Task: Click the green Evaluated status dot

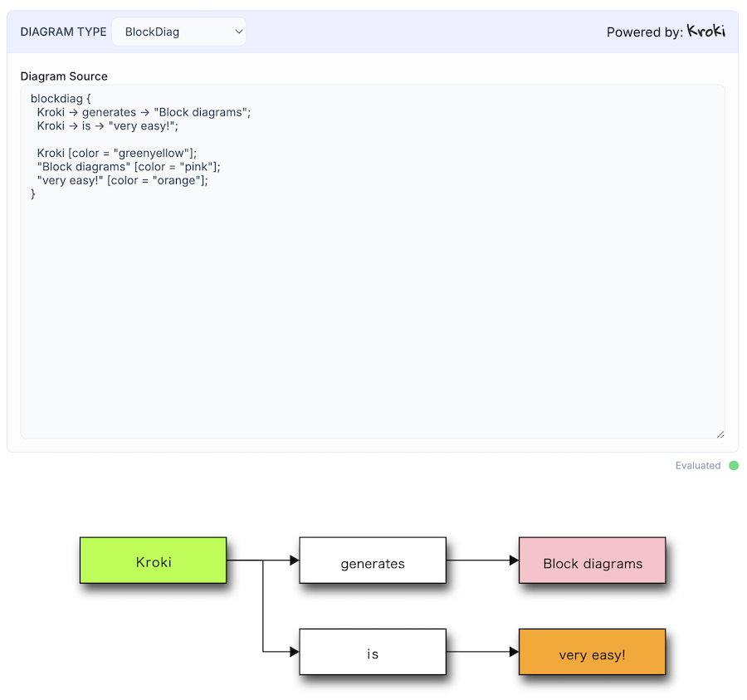Action: (734, 466)
